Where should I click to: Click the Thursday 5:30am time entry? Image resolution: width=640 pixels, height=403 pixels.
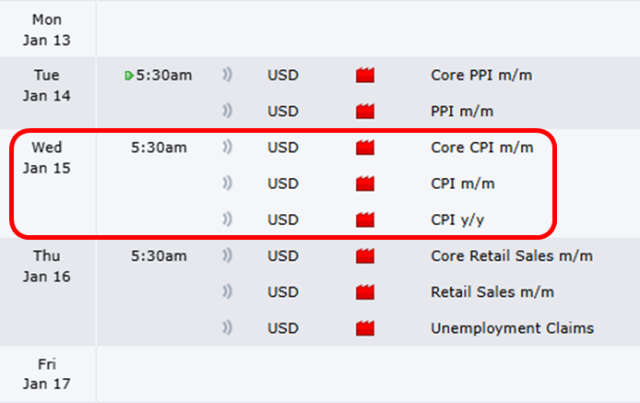(x=158, y=256)
